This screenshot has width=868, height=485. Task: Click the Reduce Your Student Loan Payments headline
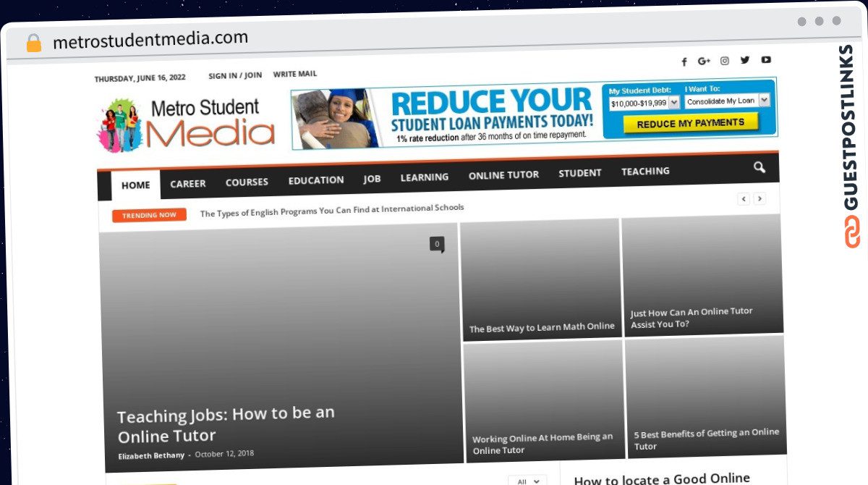pyautogui.click(x=493, y=110)
